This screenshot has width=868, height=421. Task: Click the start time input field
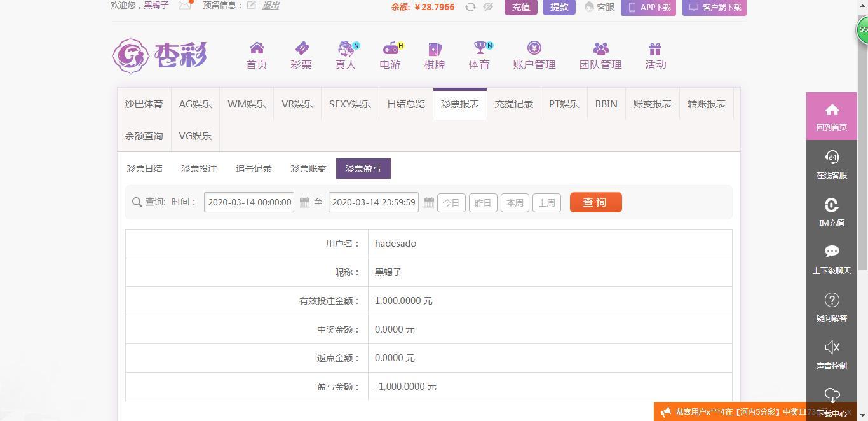(249, 202)
